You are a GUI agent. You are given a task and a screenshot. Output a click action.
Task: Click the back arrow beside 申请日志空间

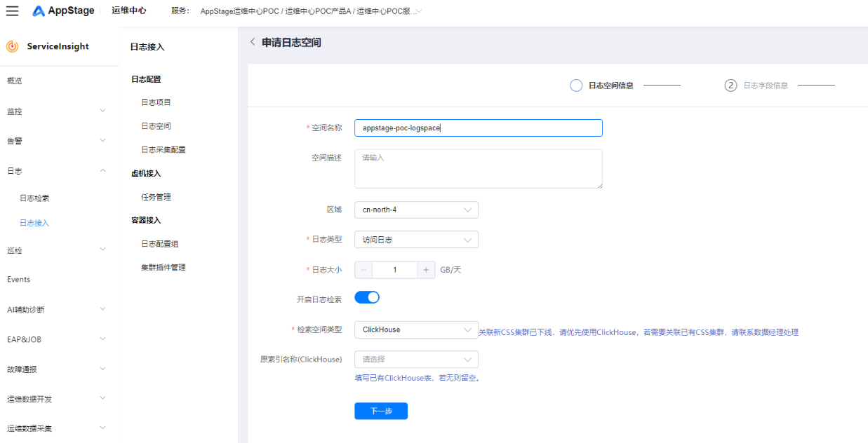(253, 42)
